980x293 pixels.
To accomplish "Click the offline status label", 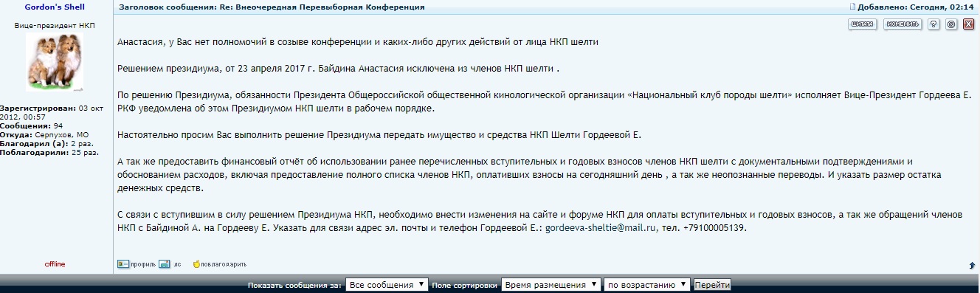I will tap(55, 264).
